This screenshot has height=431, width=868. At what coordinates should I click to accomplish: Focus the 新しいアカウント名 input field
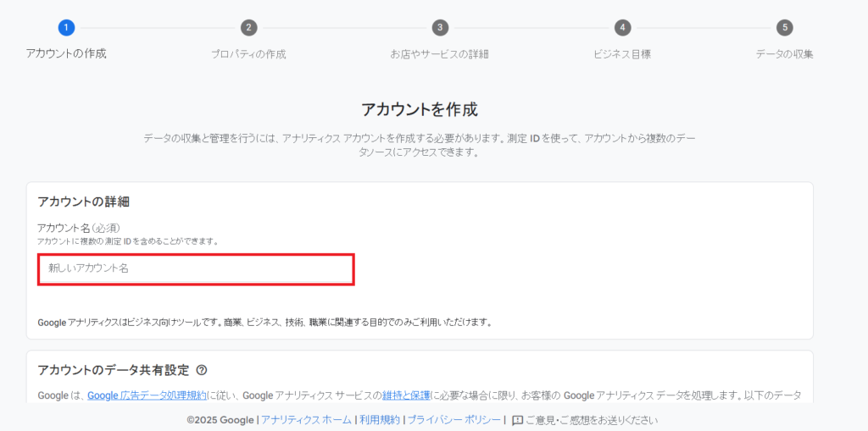click(196, 268)
